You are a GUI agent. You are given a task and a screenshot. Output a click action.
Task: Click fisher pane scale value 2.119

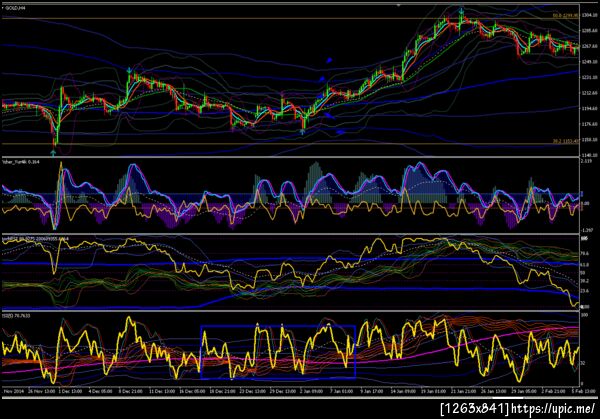pos(586,161)
